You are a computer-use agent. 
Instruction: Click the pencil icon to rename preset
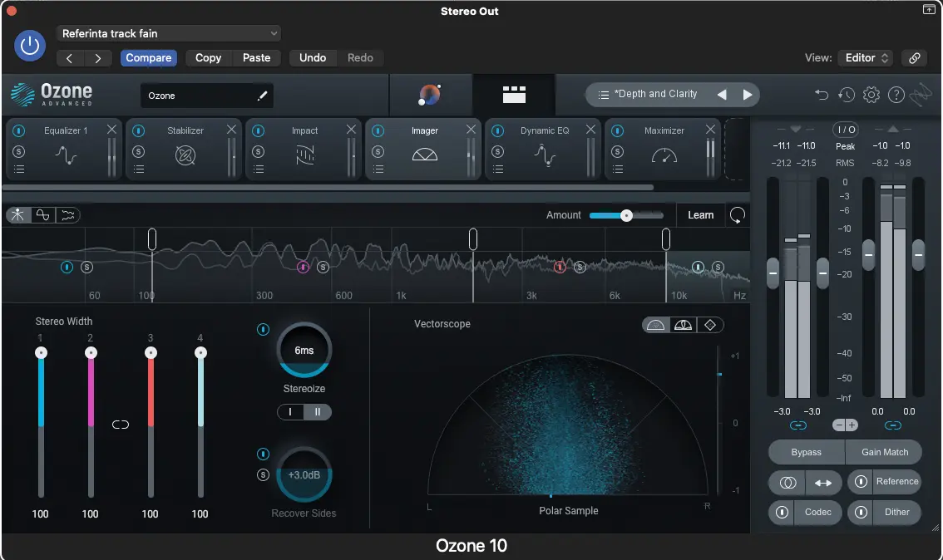[262, 96]
